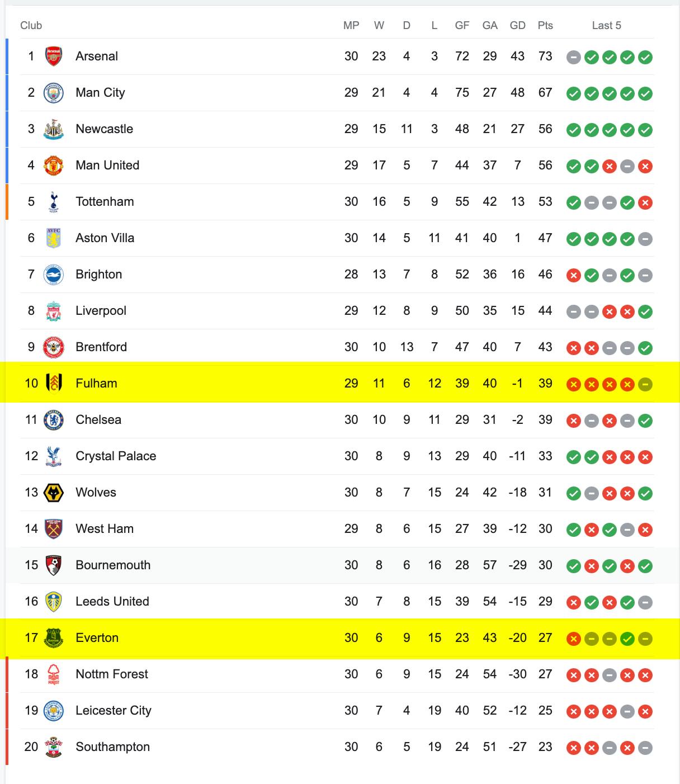Click the Fulham club crest
680x784 pixels.
coord(54,384)
